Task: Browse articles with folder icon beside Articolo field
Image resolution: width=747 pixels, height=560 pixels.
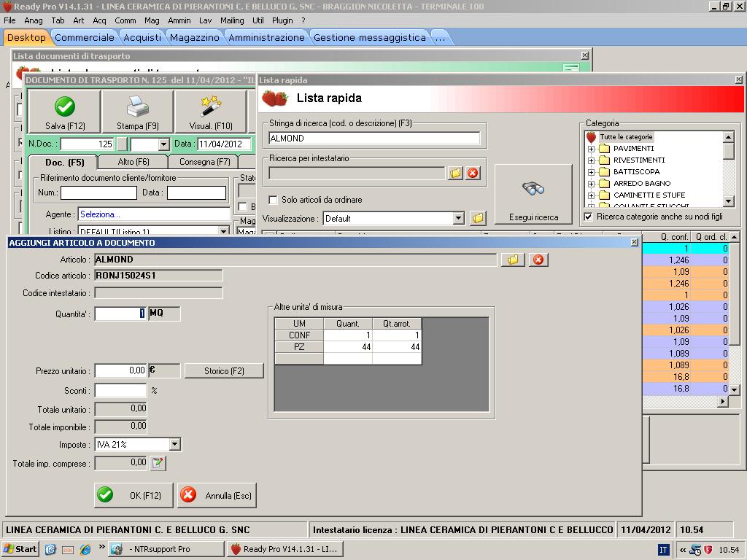Action: [513, 260]
